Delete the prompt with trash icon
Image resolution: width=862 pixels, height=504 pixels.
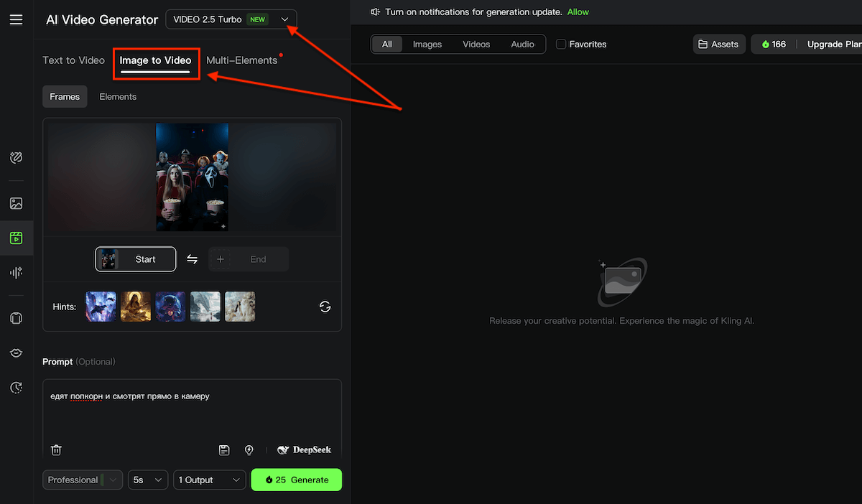(x=56, y=450)
